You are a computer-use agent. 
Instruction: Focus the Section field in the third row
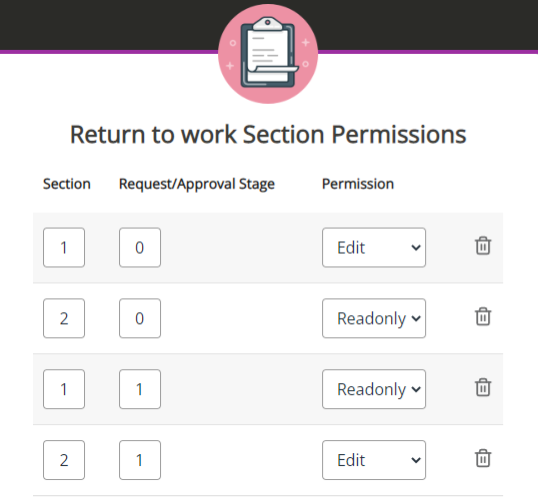tap(64, 389)
